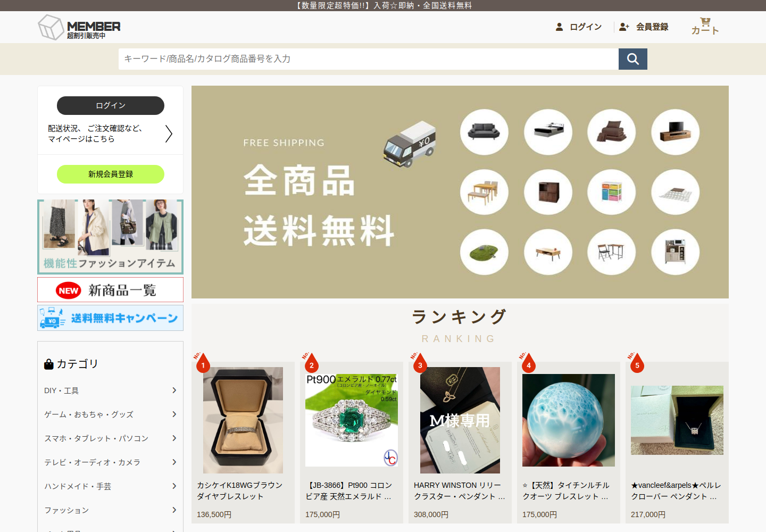
Task: Click the MEMBER box logo
Action: tap(79, 27)
